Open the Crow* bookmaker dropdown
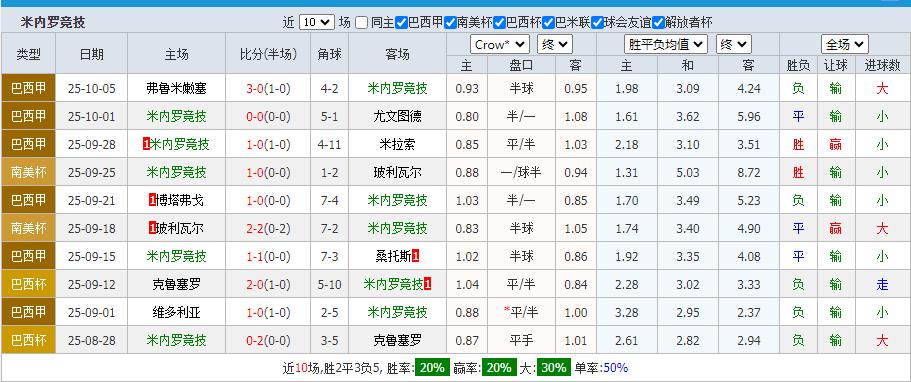Viewport: 911px width, 382px height. 500,44
